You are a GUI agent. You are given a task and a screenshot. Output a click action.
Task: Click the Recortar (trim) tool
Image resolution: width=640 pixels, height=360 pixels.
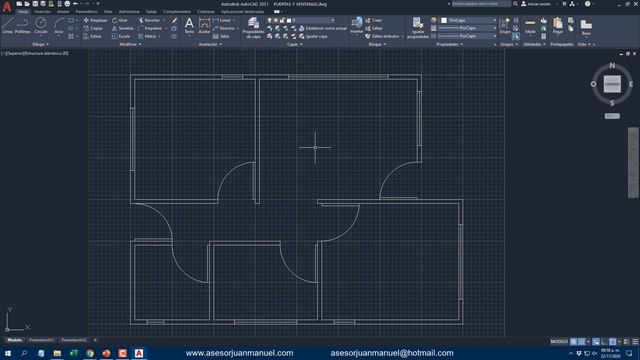click(x=149, y=20)
